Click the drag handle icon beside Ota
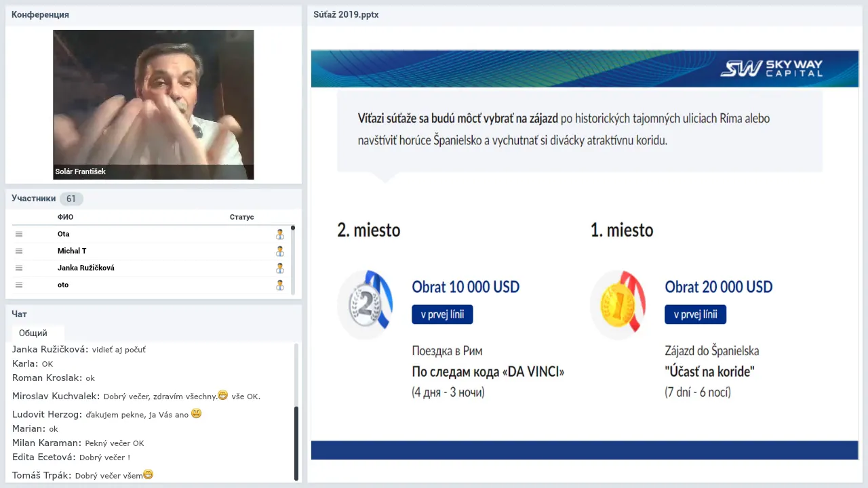 (19, 234)
